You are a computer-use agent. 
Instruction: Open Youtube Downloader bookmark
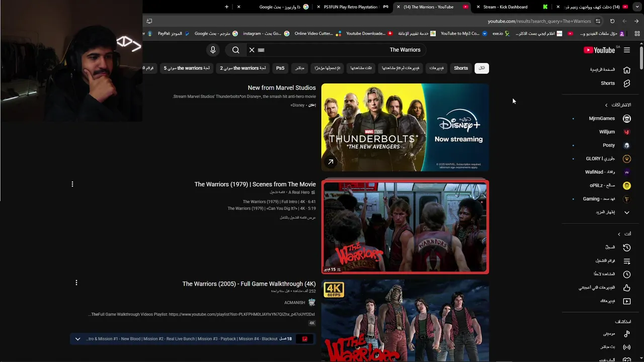pyautogui.click(x=369, y=34)
